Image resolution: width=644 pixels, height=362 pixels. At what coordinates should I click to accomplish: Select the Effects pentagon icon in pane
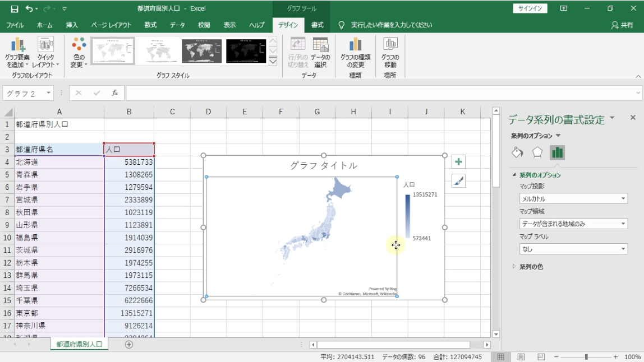[x=537, y=152]
